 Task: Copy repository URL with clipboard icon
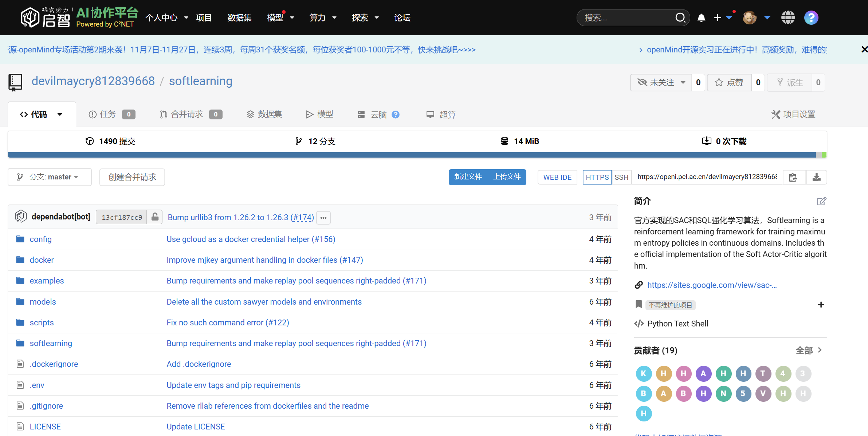(x=793, y=177)
